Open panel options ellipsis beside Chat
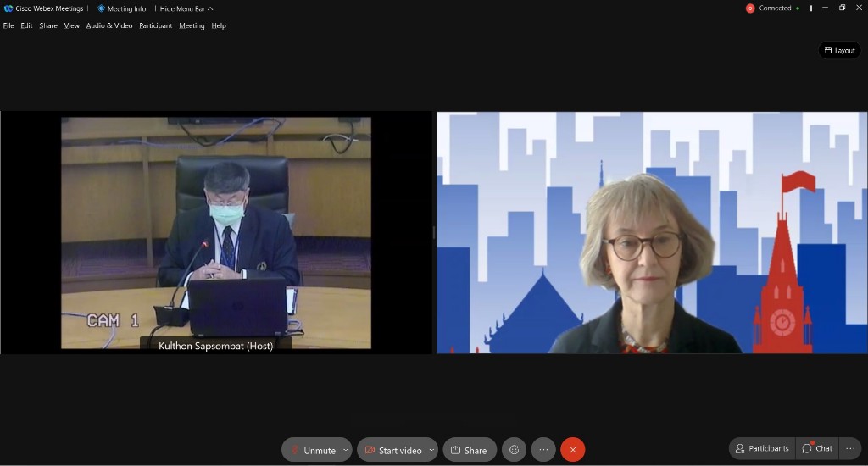Image resolution: width=868 pixels, height=466 pixels. tap(850, 448)
